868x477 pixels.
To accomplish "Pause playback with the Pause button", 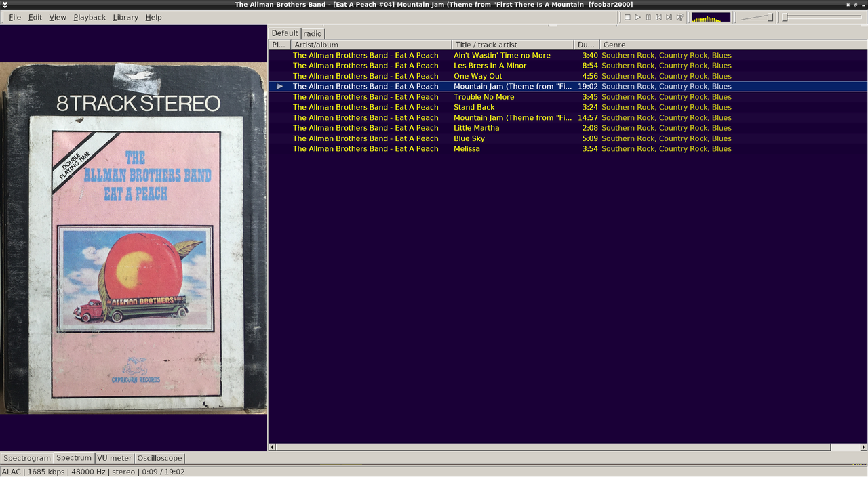I will [x=648, y=17].
